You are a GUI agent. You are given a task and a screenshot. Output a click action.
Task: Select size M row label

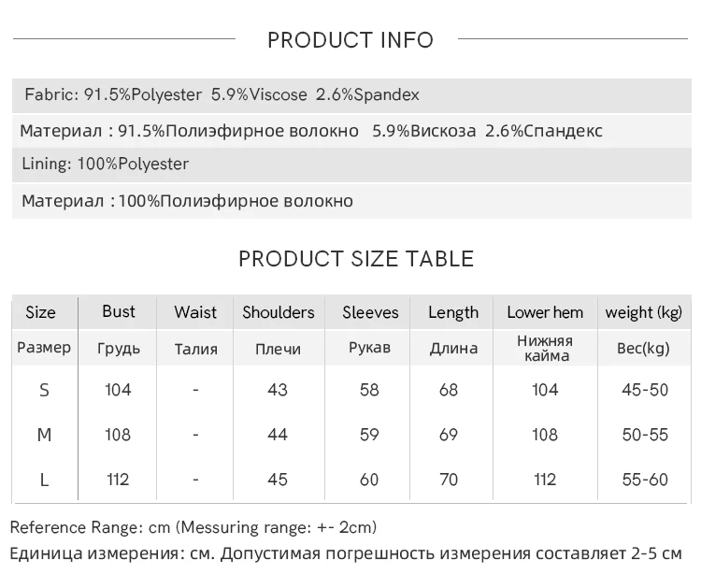click(x=44, y=435)
